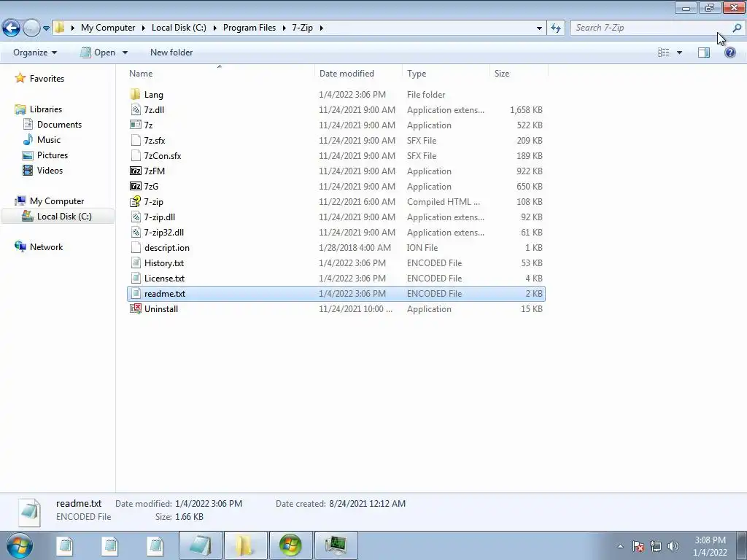The width and height of the screenshot is (747, 560).
Task: Select the Videos library
Action: click(x=50, y=170)
